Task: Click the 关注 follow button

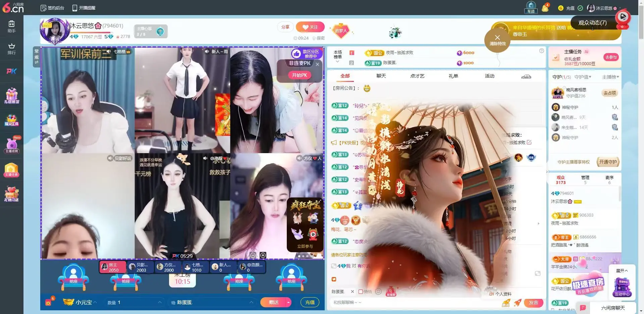Action: tap(310, 27)
